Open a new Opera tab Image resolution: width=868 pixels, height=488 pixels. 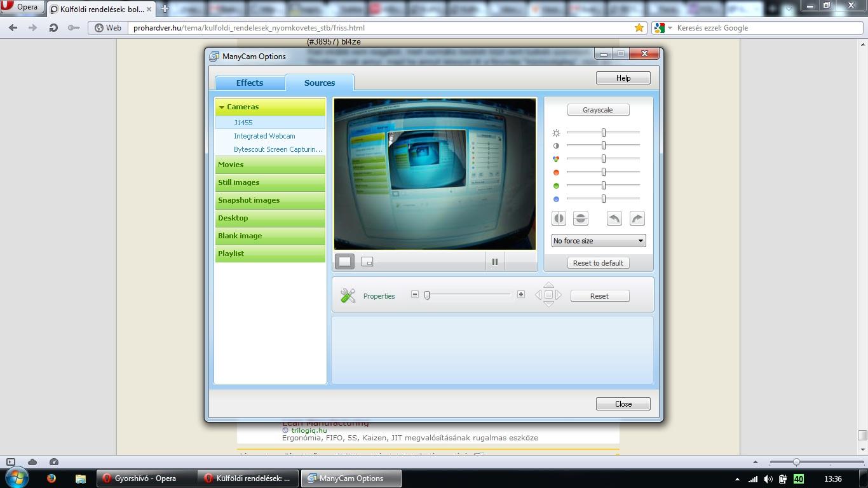point(165,9)
